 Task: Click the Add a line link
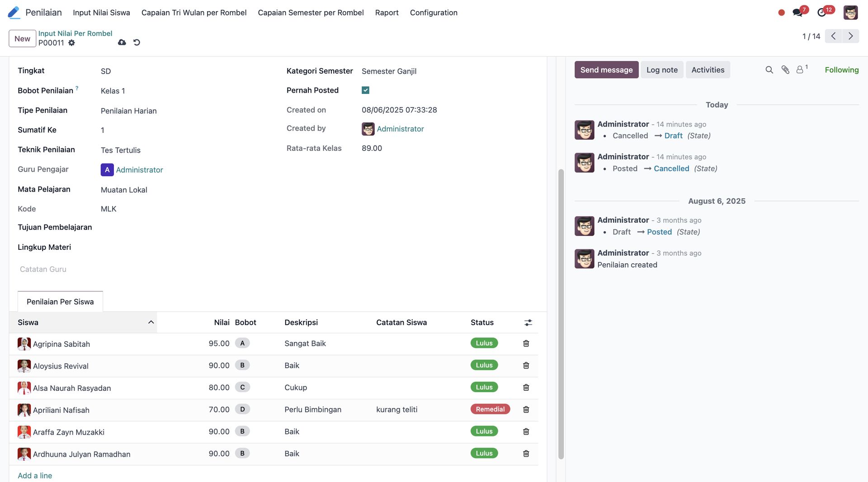[x=35, y=476]
